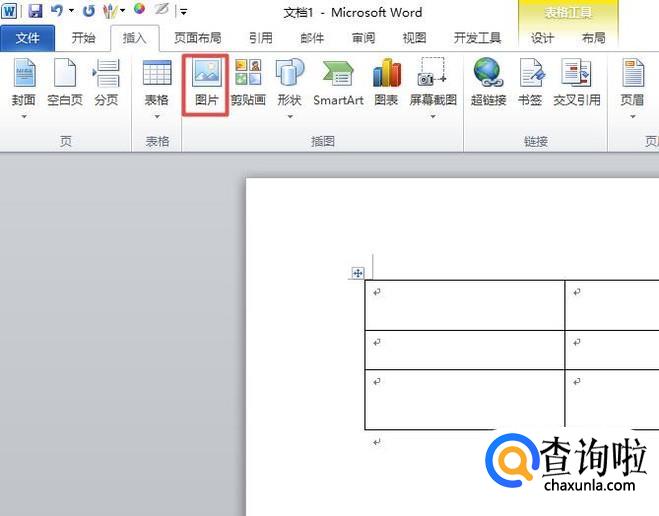The image size is (659, 516).
Task: Click the color wheel icon in quick access toolbar
Action: [x=139, y=9]
